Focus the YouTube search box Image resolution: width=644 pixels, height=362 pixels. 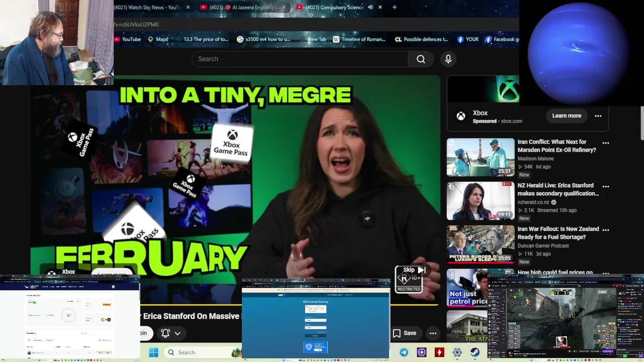coord(300,59)
